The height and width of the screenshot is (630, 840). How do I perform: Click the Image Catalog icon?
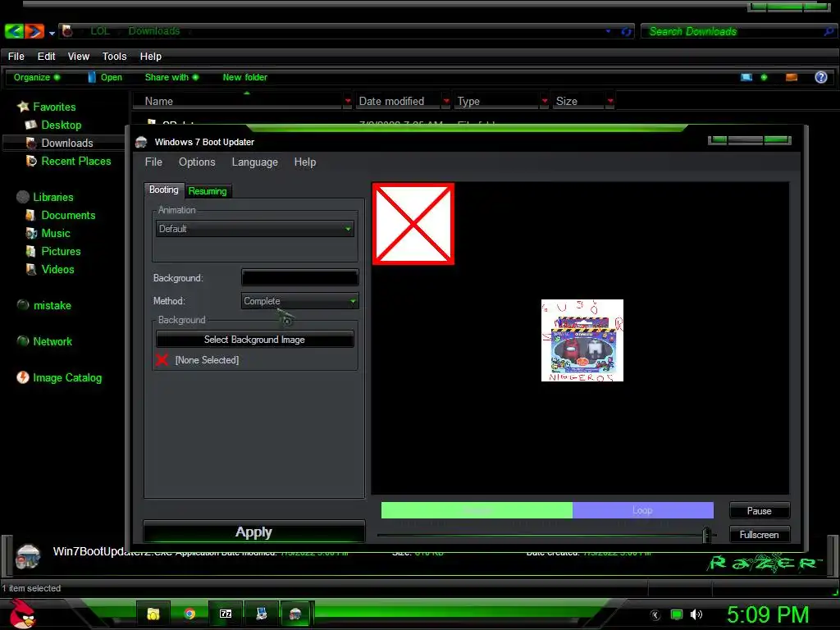22,377
